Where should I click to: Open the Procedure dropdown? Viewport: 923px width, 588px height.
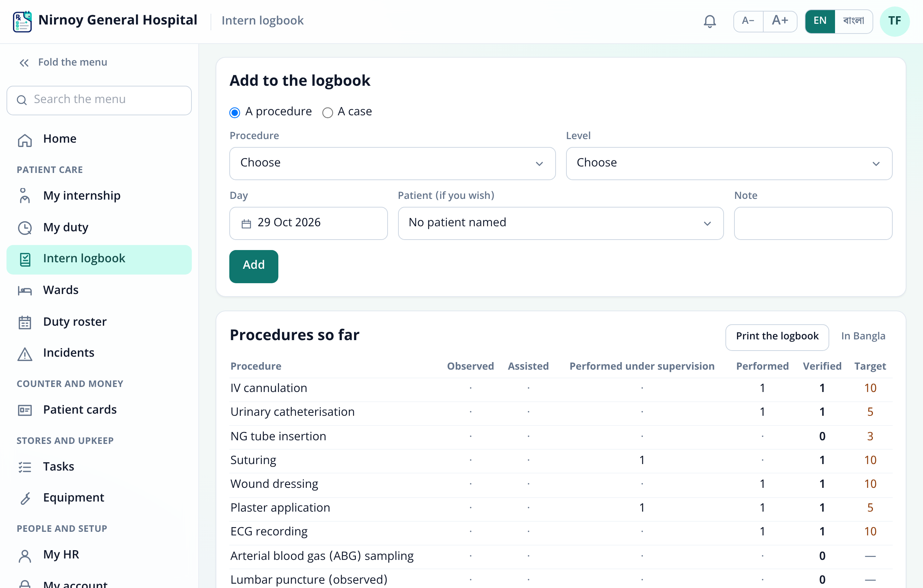click(x=392, y=163)
